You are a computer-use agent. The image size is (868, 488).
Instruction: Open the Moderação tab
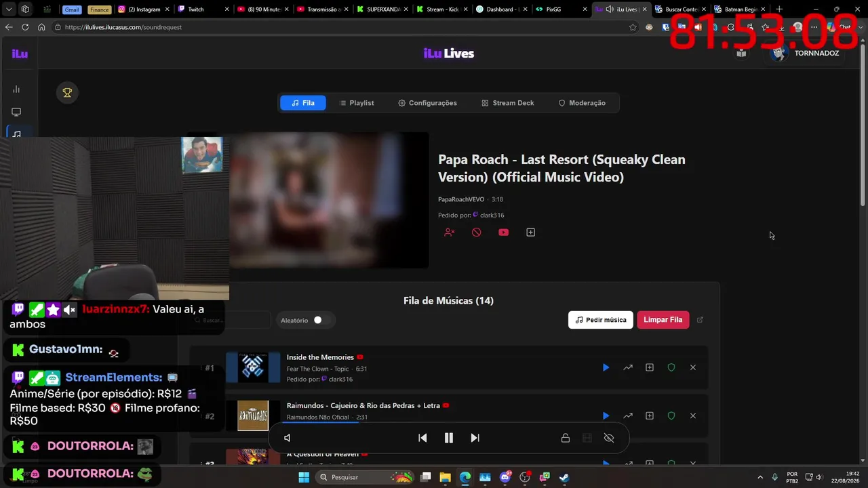tap(582, 103)
